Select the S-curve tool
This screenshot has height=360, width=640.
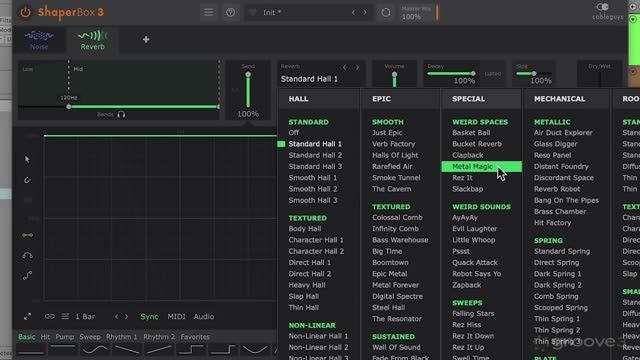coord(27,276)
